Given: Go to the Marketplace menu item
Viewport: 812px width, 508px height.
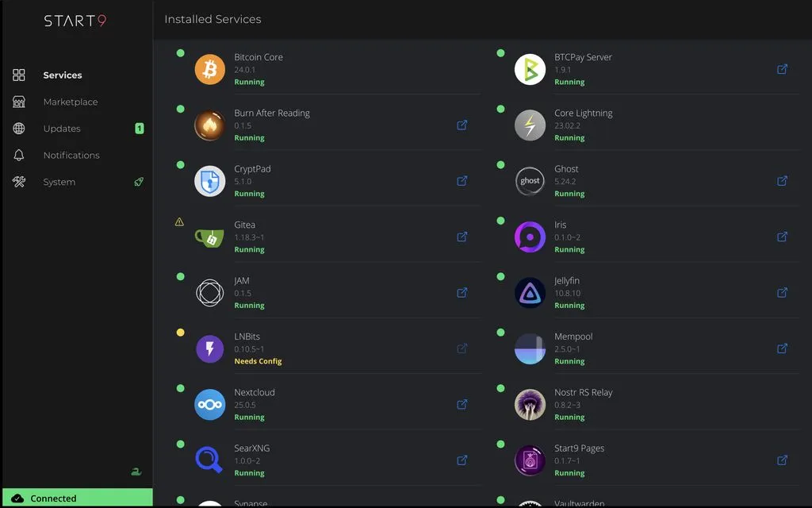Looking at the screenshot, I should [71, 102].
